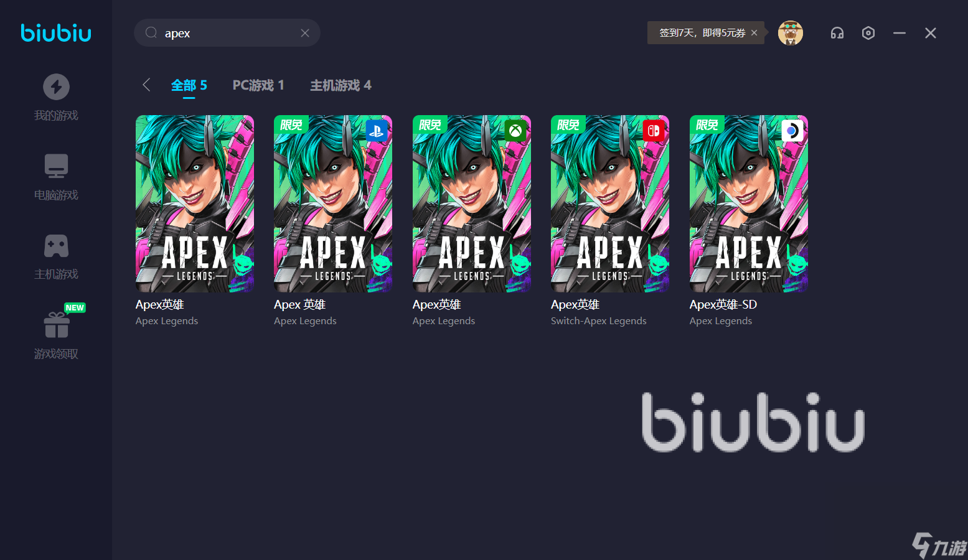Image resolution: width=968 pixels, height=560 pixels.
Task: Click the user avatar picture
Action: (791, 33)
